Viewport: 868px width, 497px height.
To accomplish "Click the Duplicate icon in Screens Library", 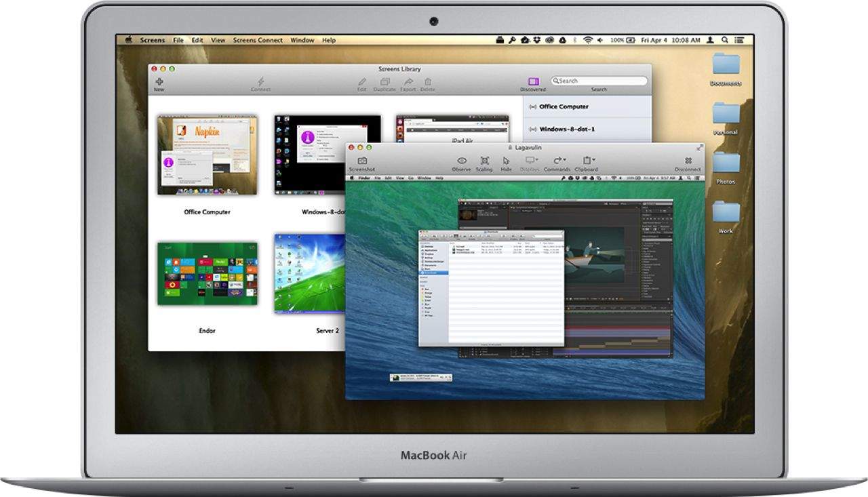I will (x=384, y=81).
